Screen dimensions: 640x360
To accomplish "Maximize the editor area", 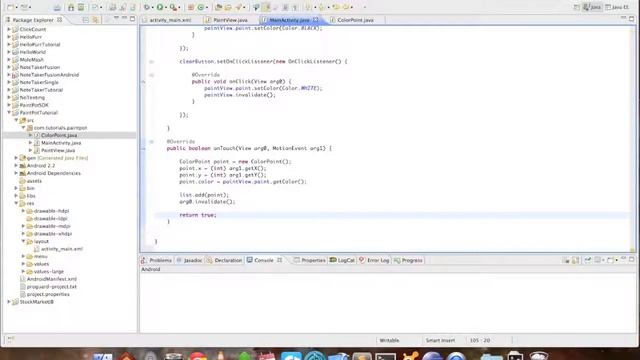I will (x=632, y=19).
